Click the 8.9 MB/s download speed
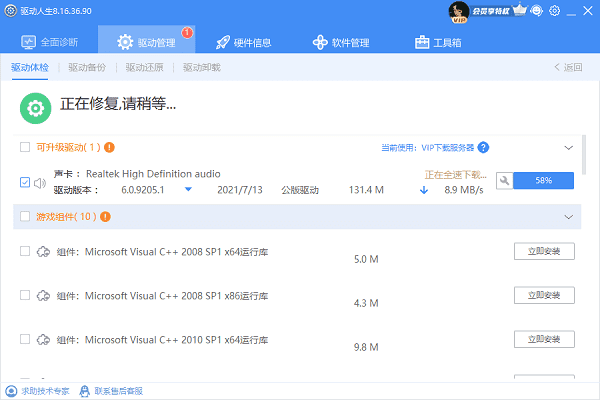 pos(464,190)
